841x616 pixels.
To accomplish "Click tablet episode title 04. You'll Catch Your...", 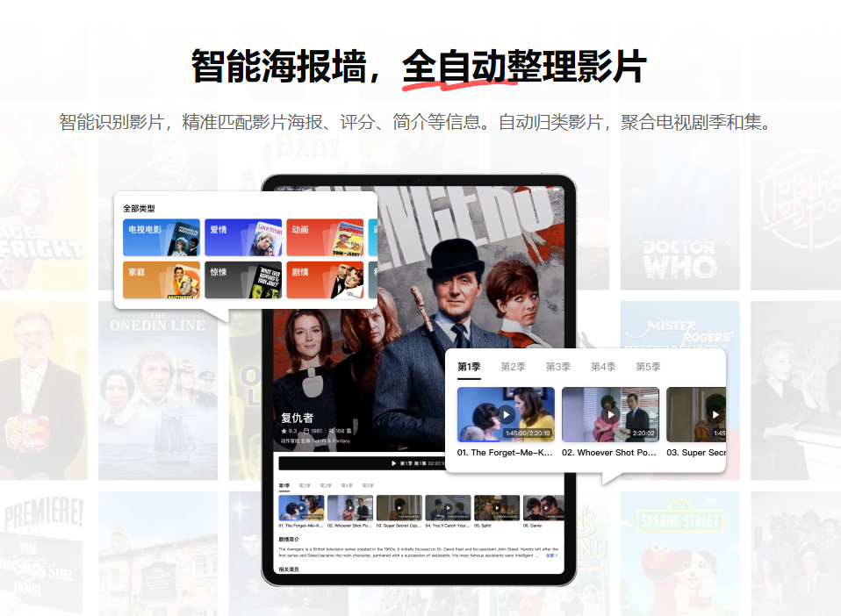I will [448, 526].
